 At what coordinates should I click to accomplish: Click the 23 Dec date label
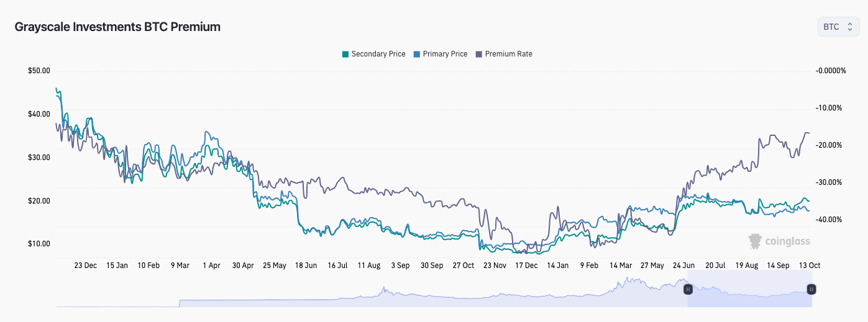click(x=86, y=265)
